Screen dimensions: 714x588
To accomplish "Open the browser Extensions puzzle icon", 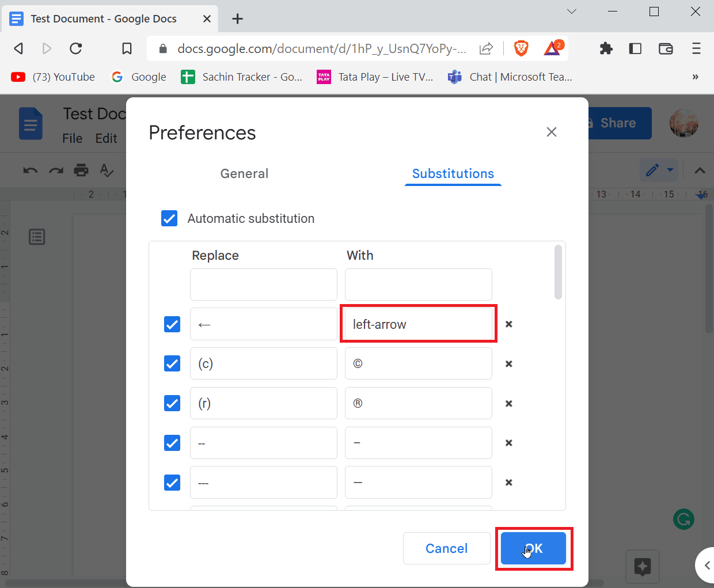I will [606, 48].
